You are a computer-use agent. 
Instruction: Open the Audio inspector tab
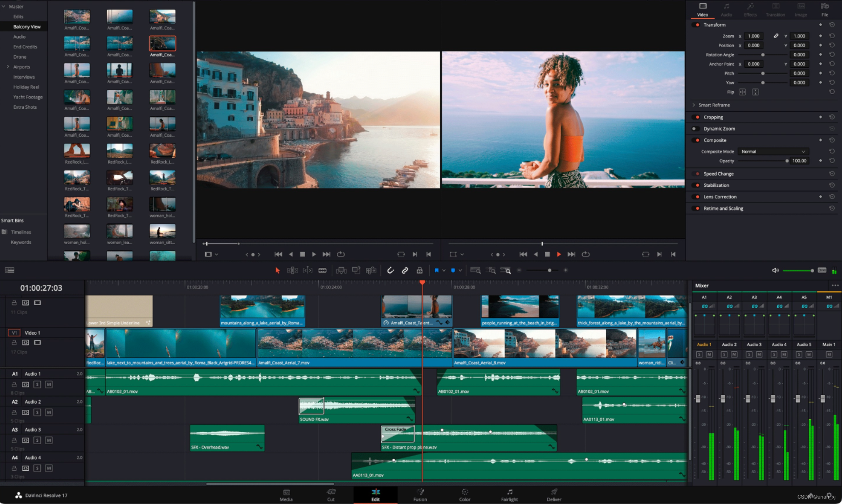[726, 10]
